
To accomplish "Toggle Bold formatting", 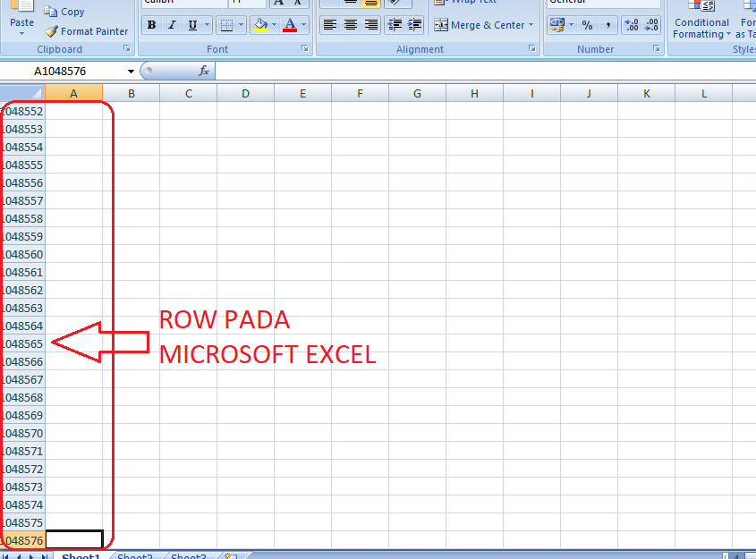I will (151, 25).
